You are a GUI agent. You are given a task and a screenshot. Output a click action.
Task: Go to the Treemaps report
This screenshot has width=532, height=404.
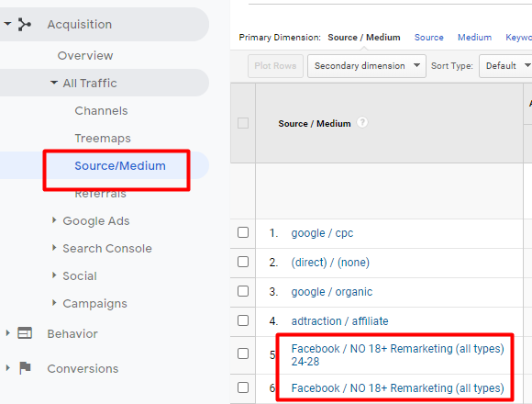[103, 138]
